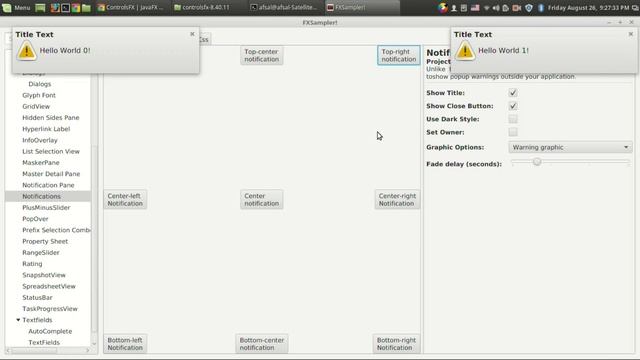This screenshot has height=360, width=640.
Task: Click the Center notification button
Action: click(261, 200)
